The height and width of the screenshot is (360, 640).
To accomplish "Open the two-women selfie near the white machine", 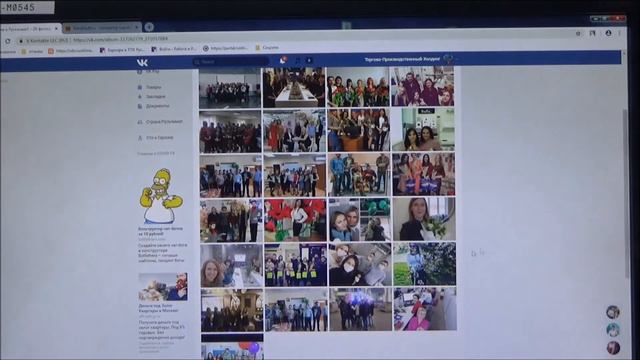I will pyautogui.click(x=423, y=129).
